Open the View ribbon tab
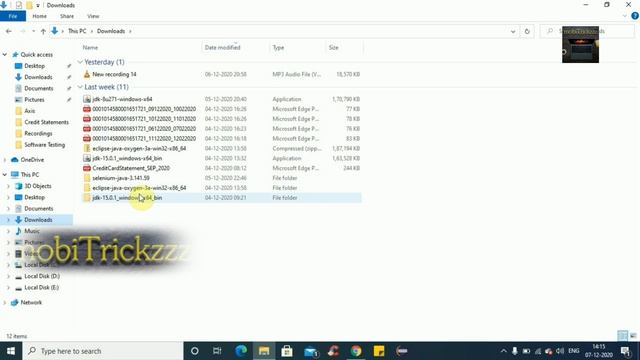 pos(93,16)
